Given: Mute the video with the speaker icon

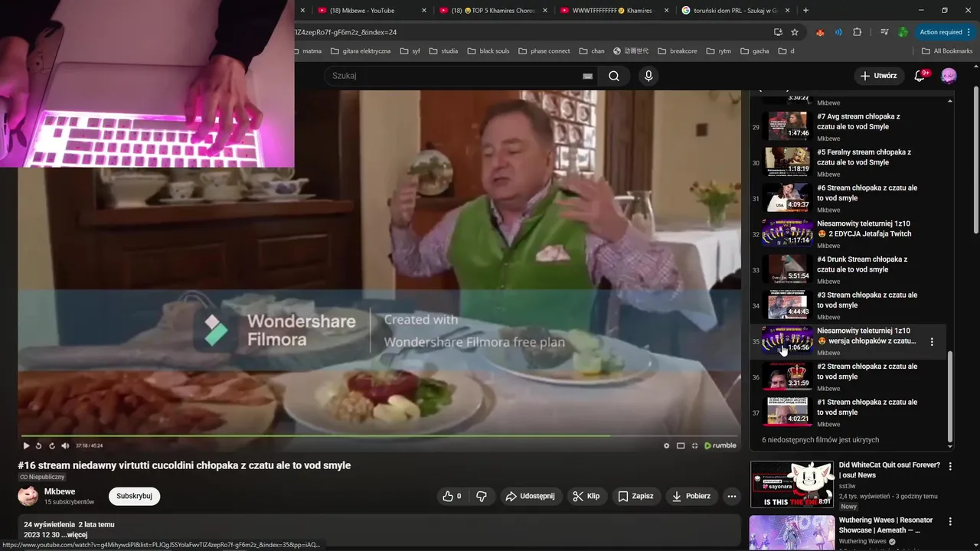Looking at the screenshot, I should tap(65, 445).
